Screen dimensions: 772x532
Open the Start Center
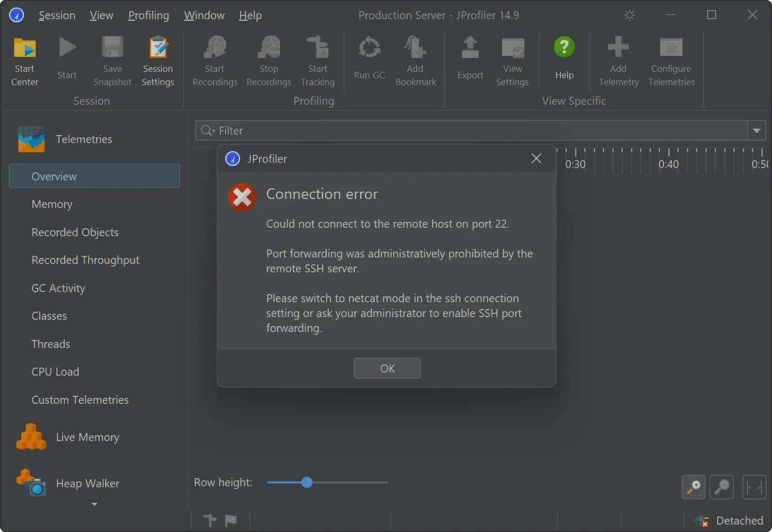24,62
